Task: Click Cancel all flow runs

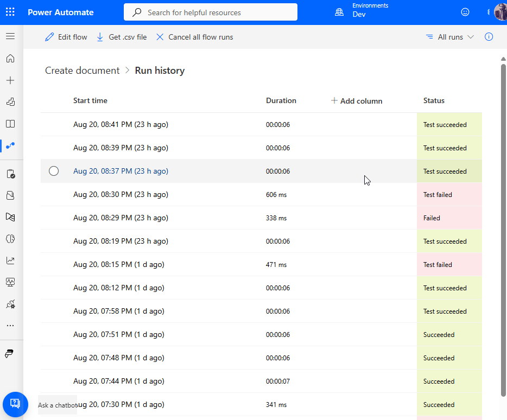Action: (195, 37)
